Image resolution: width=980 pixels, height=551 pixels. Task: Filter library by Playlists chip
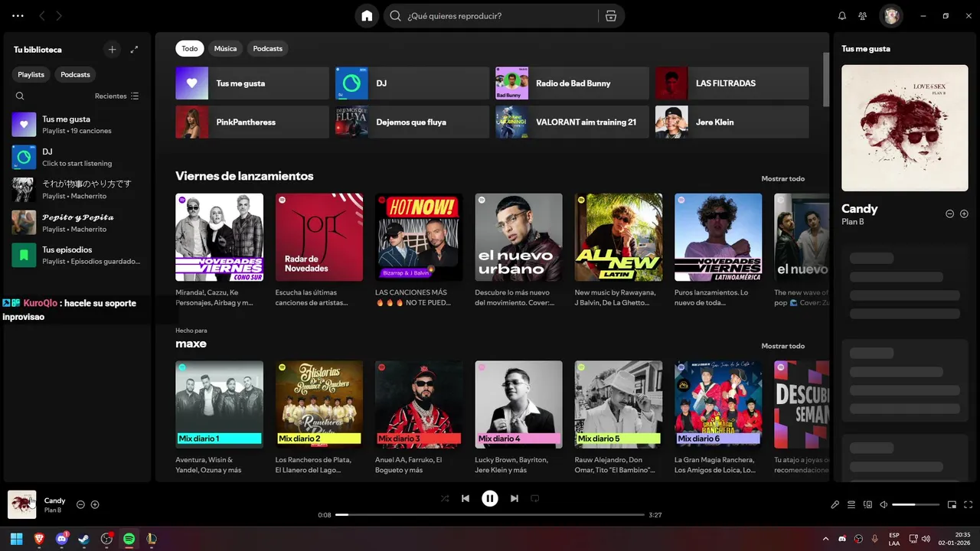coord(31,74)
